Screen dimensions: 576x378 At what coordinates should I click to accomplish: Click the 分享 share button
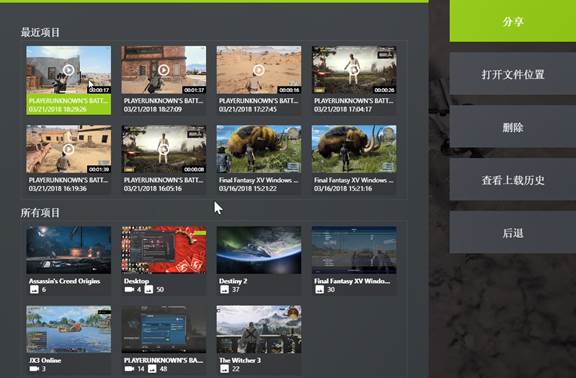[x=513, y=21]
